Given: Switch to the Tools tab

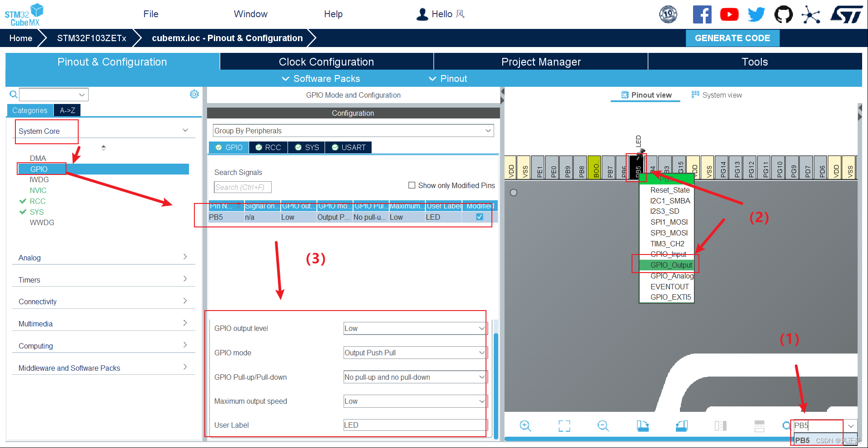Looking at the screenshot, I should pos(755,62).
